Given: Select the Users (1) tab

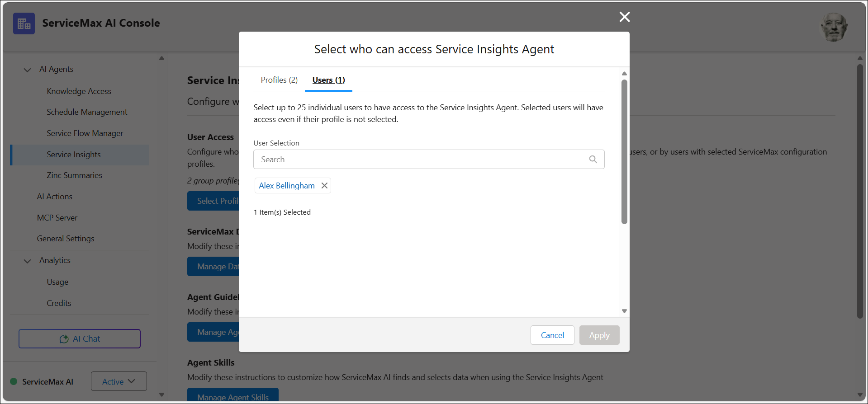Looking at the screenshot, I should point(328,80).
